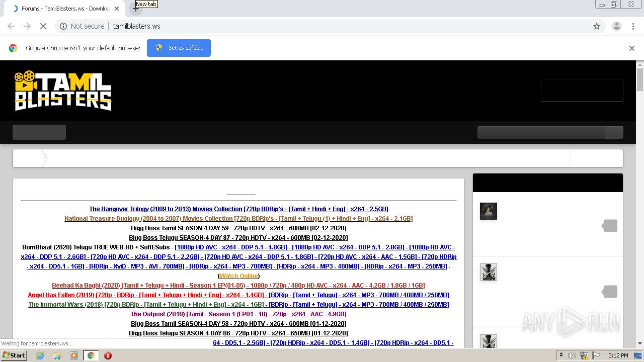This screenshot has height=362, width=644.
Task: Open The Immortal Wars 720p BDRip link
Action: 146,305
